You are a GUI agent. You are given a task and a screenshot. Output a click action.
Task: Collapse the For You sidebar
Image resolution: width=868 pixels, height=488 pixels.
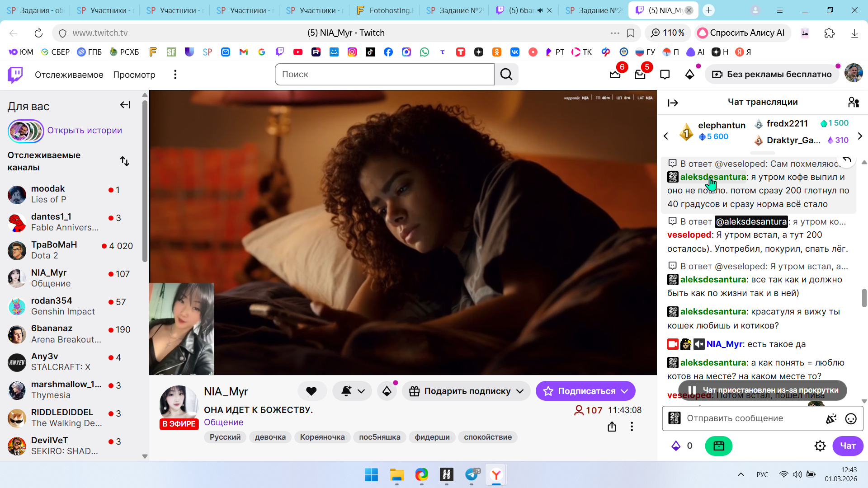pos(125,105)
